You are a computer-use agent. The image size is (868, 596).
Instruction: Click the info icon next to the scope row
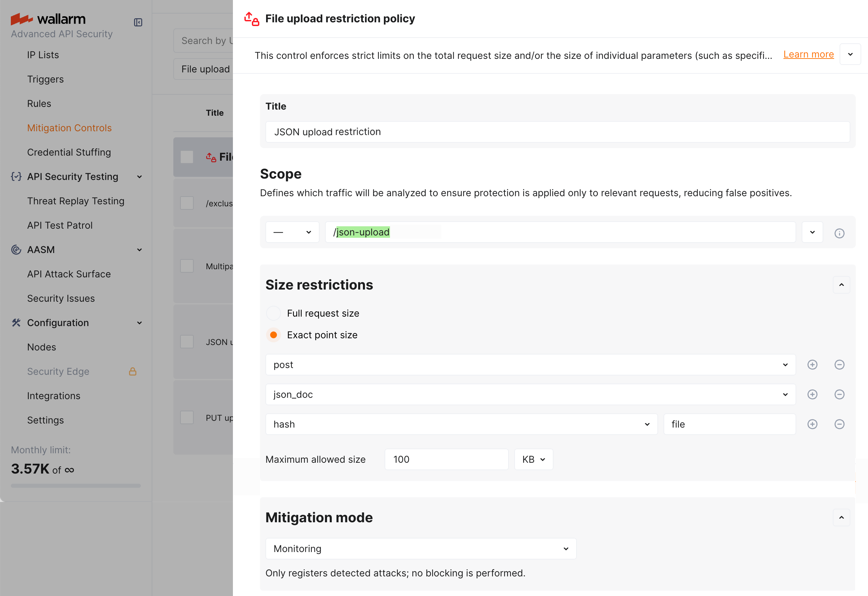pyautogui.click(x=840, y=233)
